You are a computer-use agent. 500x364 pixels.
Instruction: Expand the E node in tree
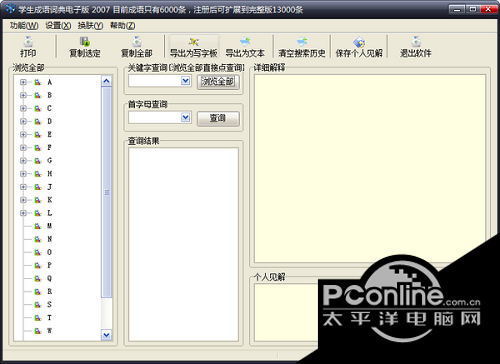[x=23, y=135]
